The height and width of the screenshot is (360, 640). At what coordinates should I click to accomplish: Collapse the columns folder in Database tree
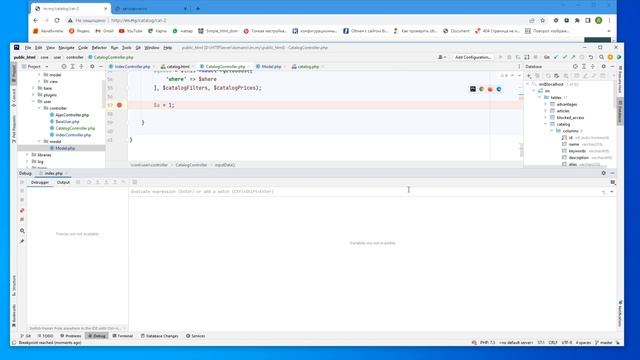[x=552, y=131]
